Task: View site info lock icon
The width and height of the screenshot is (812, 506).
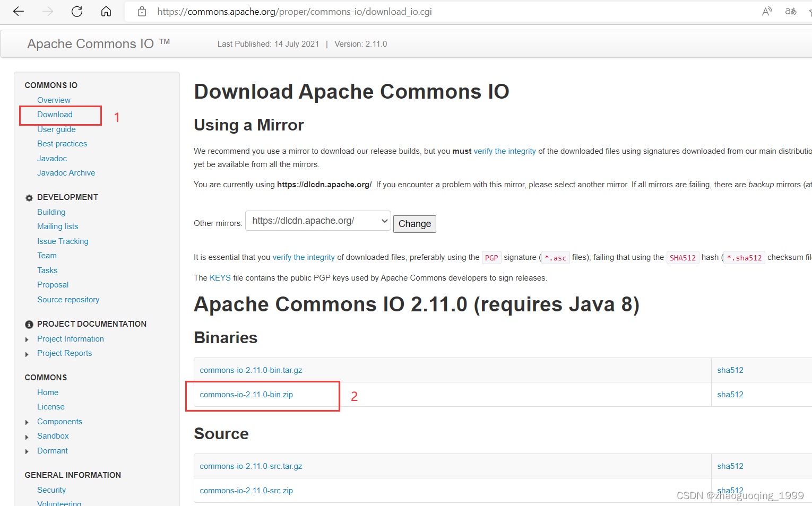Action: (142, 11)
